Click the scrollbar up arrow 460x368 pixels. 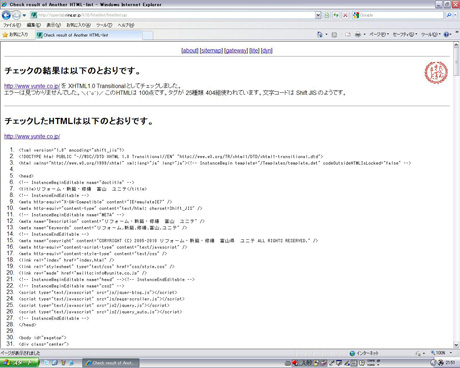click(x=456, y=45)
